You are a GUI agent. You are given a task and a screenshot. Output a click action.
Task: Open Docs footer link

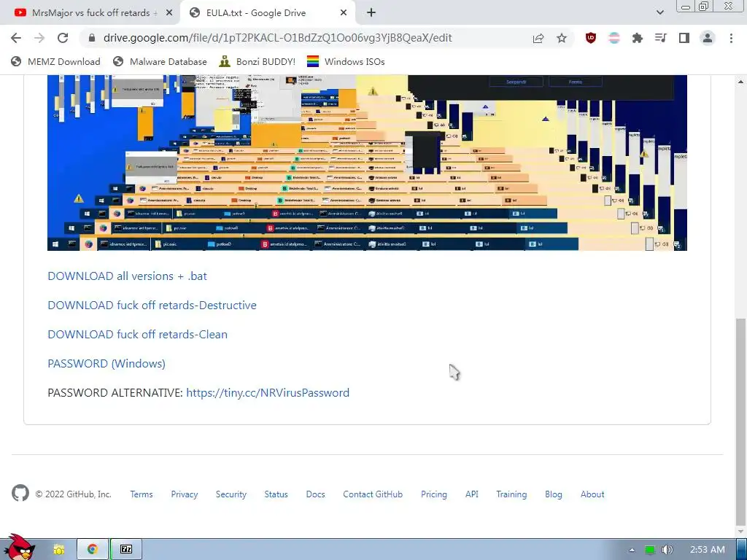click(315, 494)
